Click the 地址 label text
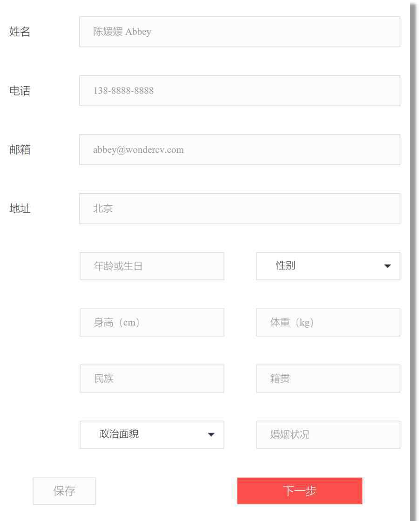The height and width of the screenshot is (521, 420). (20, 209)
